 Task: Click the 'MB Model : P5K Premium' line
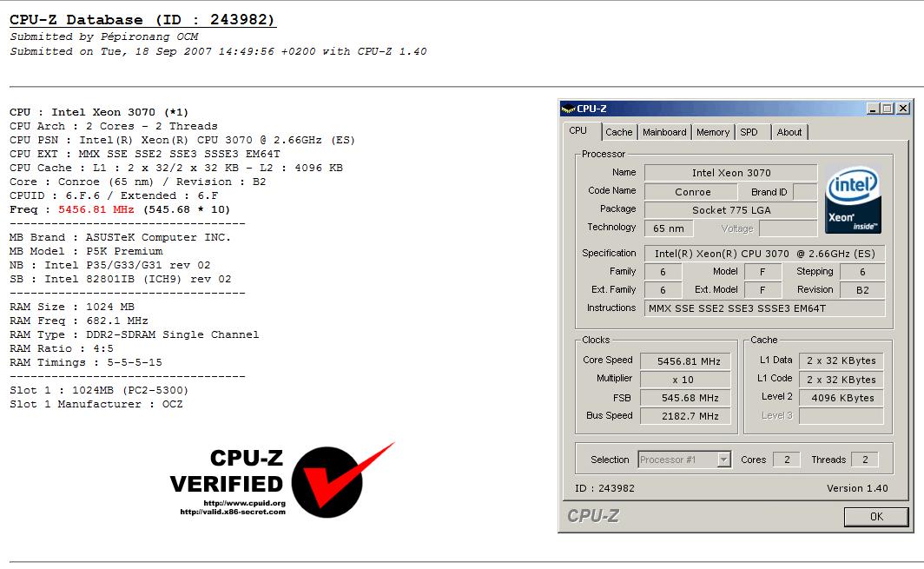pyautogui.click(x=86, y=251)
